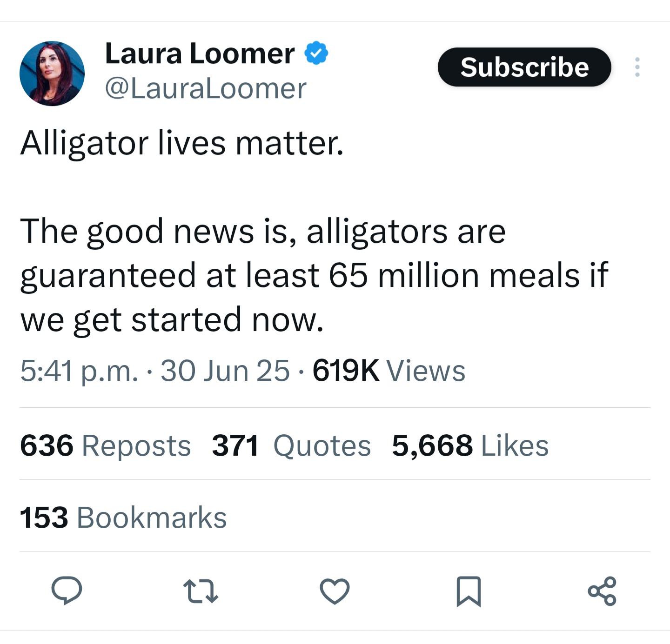Viewport: 670px width, 644px height.
Task: Click the 5:41 p.m. timestamp
Action: (79, 371)
